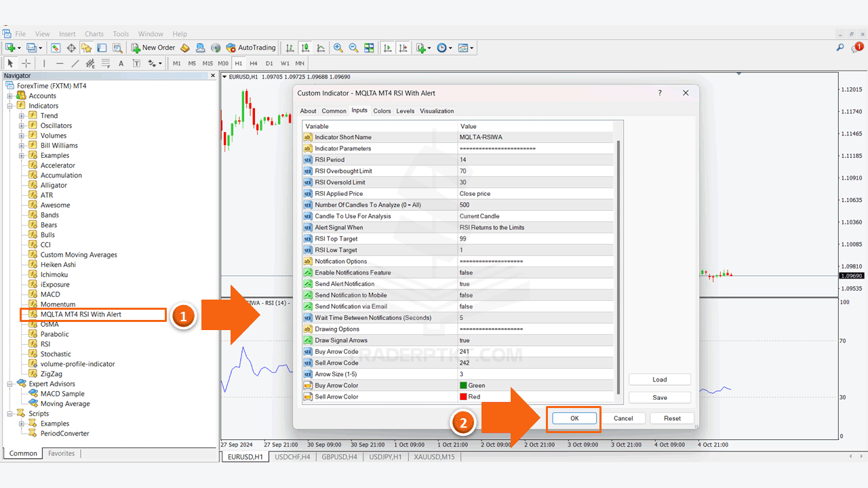868x488 pixels.
Task: Open the Strategy Tester magnifier icon
Action: pos(117,47)
